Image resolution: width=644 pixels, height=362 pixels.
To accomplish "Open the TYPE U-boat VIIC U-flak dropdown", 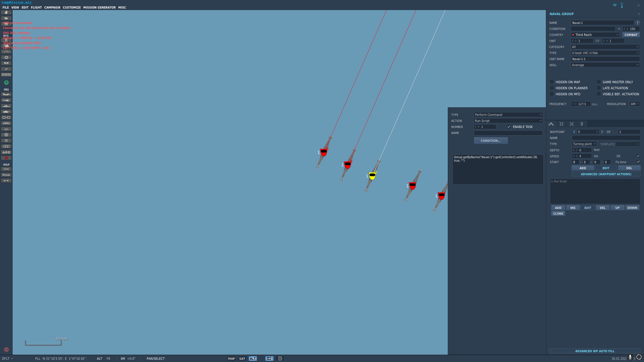I will pyautogui.click(x=605, y=53).
